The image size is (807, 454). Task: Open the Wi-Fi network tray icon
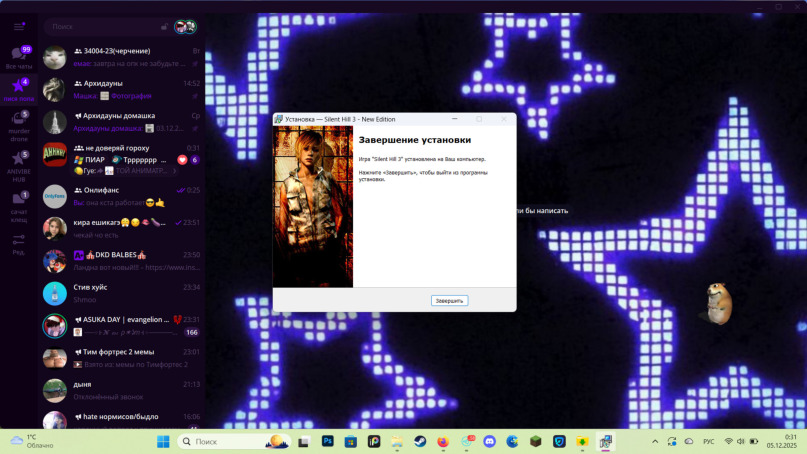coord(728,442)
